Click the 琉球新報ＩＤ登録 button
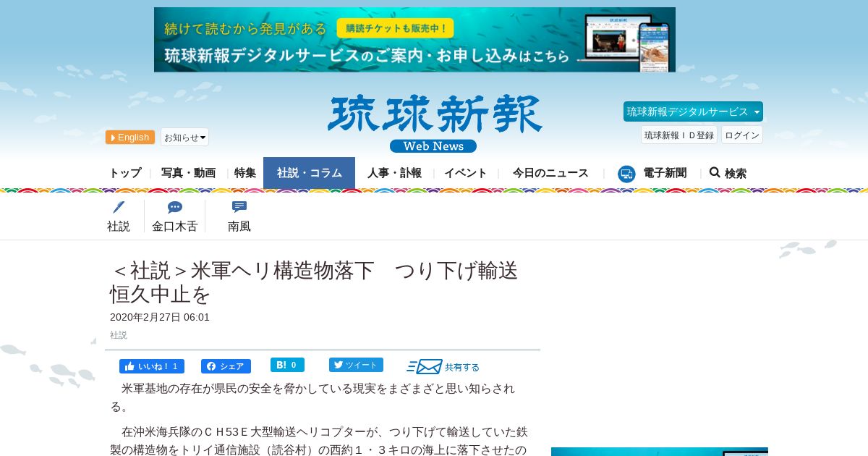Viewport: 868px width, 456px height. point(679,135)
